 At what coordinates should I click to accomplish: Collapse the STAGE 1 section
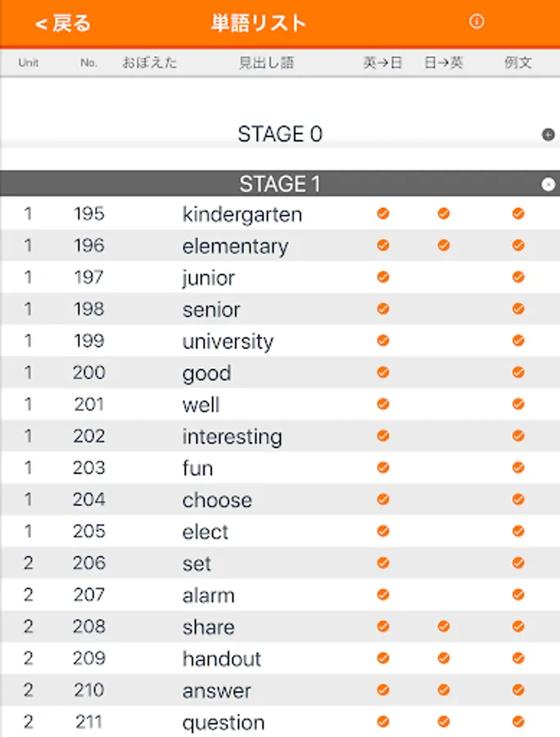549,184
